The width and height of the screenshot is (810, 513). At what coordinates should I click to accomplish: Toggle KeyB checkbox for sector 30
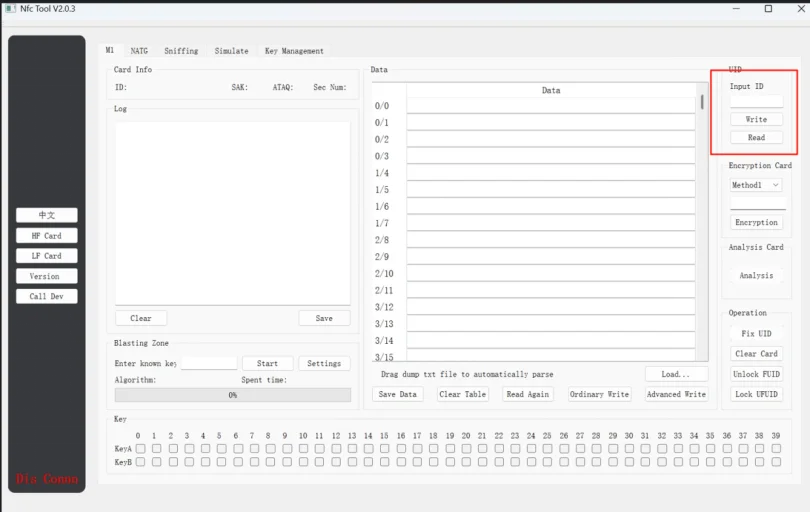pos(629,462)
